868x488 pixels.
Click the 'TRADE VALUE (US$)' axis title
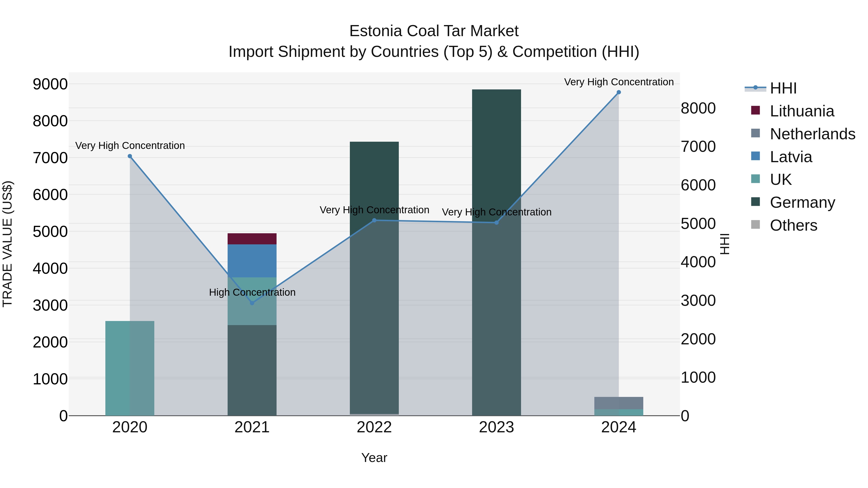[x=7, y=244]
